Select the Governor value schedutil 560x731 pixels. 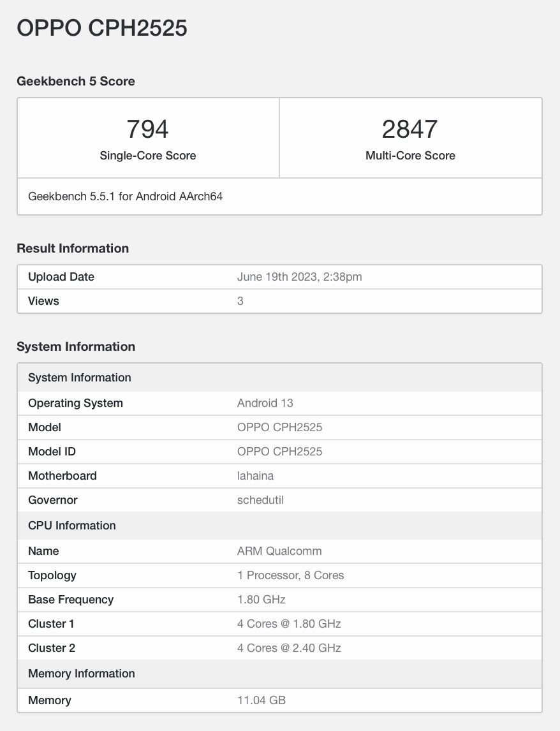click(261, 499)
